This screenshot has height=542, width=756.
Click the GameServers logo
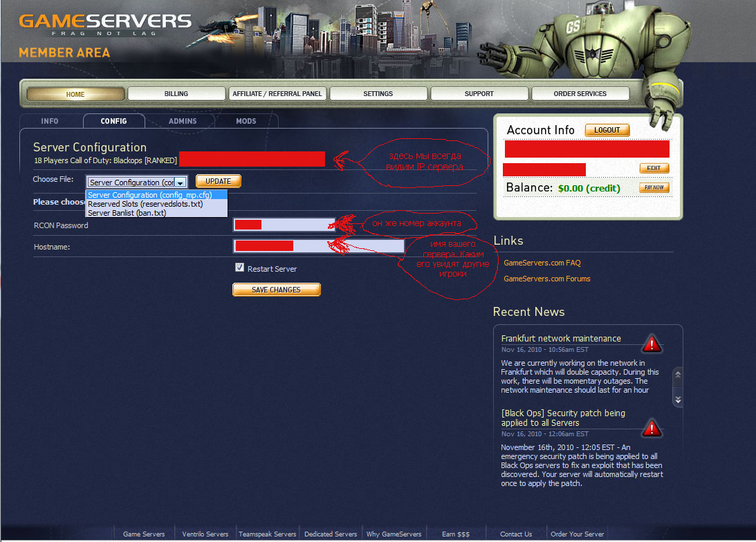(105, 24)
